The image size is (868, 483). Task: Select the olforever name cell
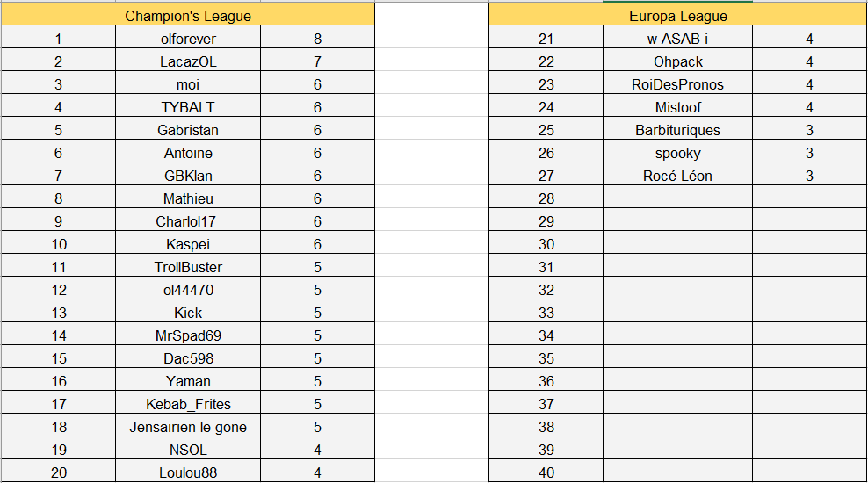click(188, 39)
